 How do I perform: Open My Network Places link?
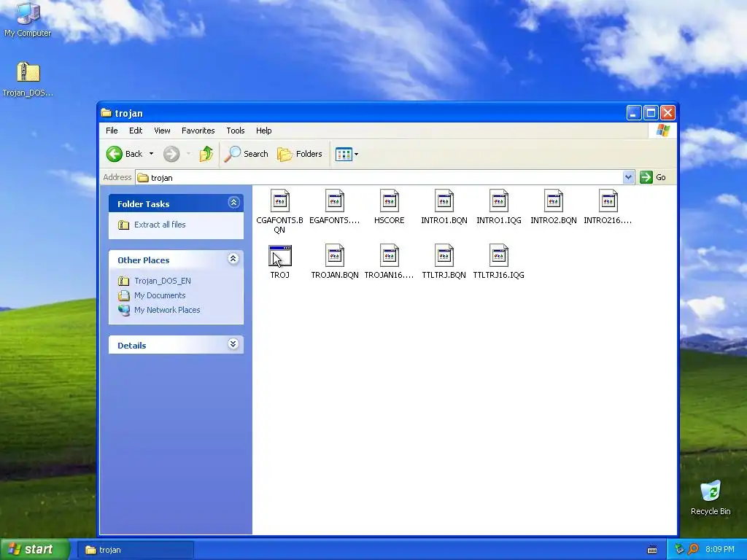(x=167, y=310)
